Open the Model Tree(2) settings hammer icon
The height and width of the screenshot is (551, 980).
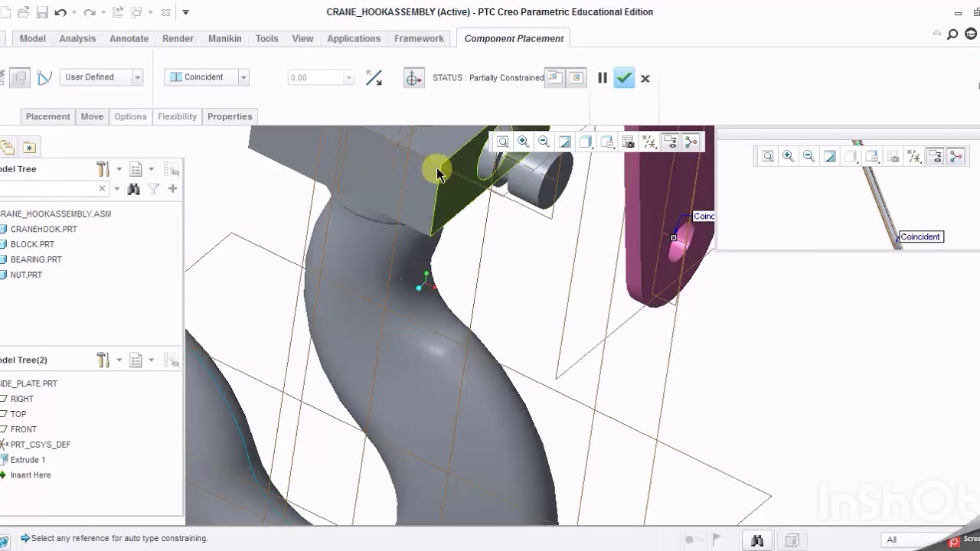[103, 360]
